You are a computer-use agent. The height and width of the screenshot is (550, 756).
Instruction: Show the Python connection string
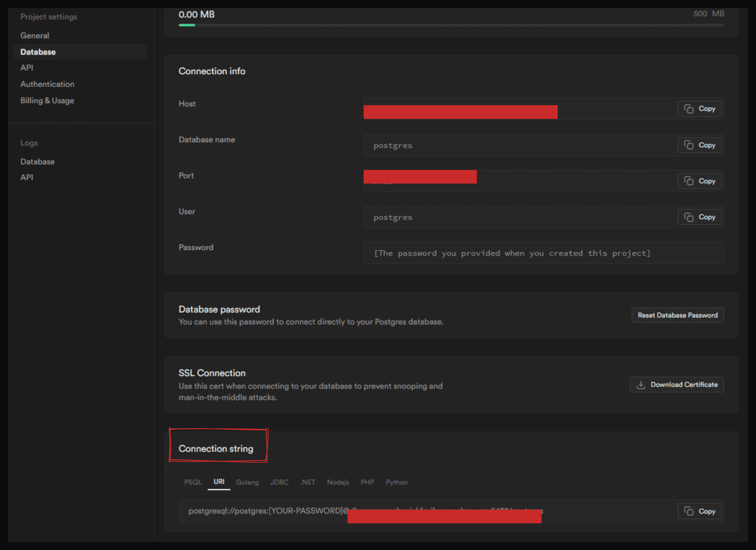tap(396, 482)
